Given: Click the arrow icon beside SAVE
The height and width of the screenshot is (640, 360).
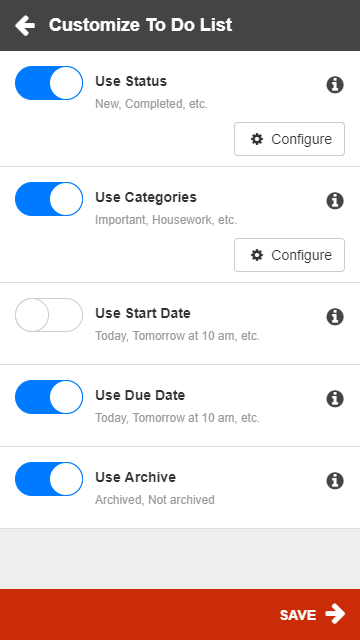Looking at the screenshot, I should 335,614.
